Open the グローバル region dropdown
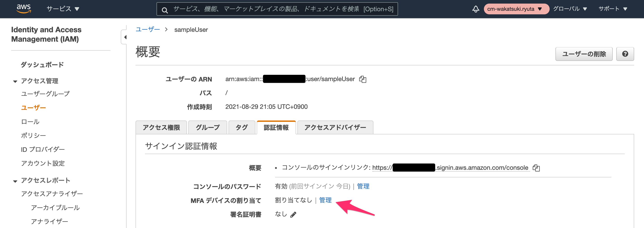The width and height of the screenshot is (644, 228). point(570,9)
